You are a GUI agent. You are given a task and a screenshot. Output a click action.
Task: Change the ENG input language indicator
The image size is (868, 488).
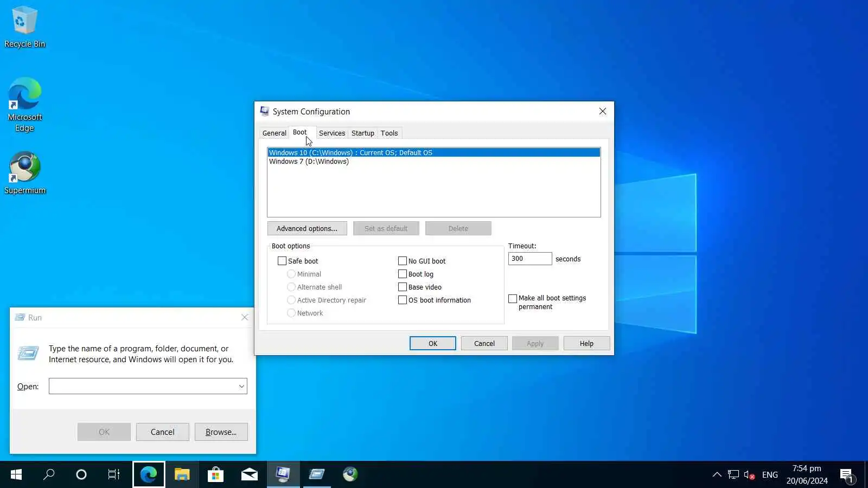[770, 474]
